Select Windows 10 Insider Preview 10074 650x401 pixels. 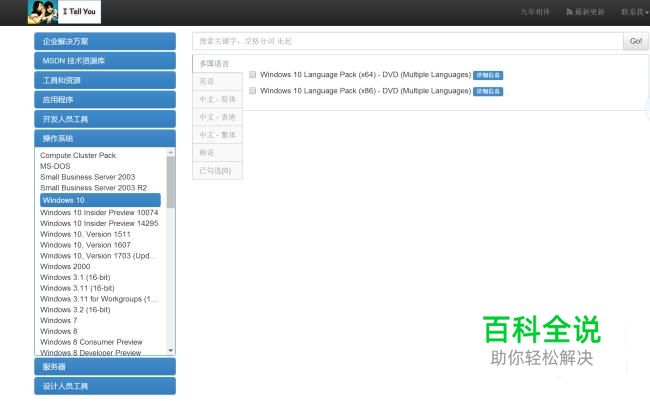click(99, 212)
